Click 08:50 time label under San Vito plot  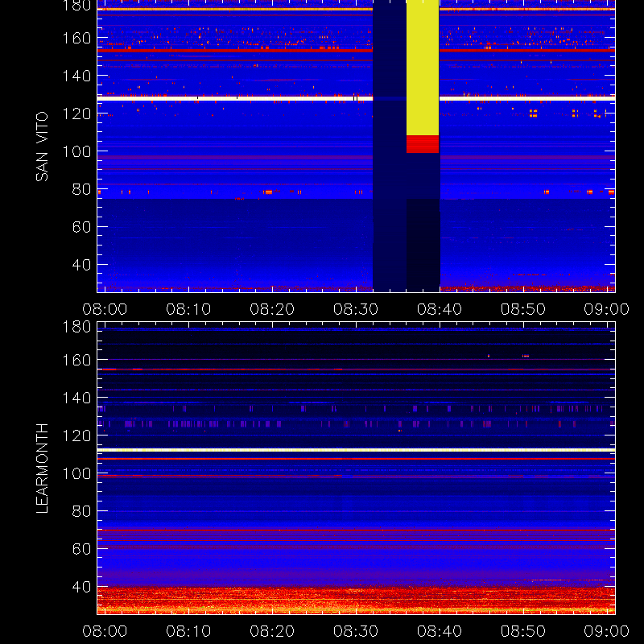tap(522, 309)
